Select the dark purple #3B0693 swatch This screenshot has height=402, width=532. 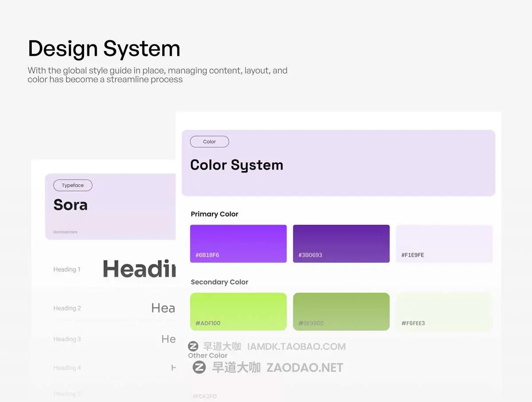341,243
